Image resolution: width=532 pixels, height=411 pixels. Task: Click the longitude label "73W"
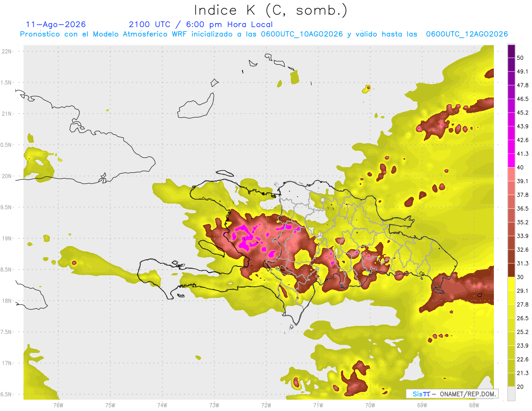(x=214, y=405)
